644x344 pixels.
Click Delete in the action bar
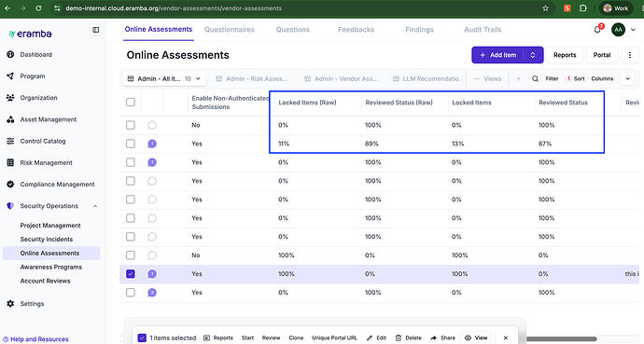409,337
